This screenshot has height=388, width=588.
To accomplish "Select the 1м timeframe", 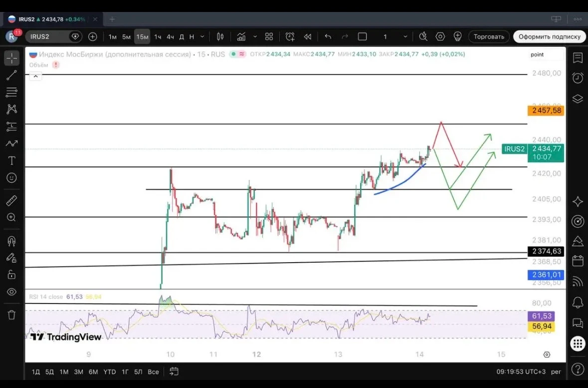I will tap(112, 36).
